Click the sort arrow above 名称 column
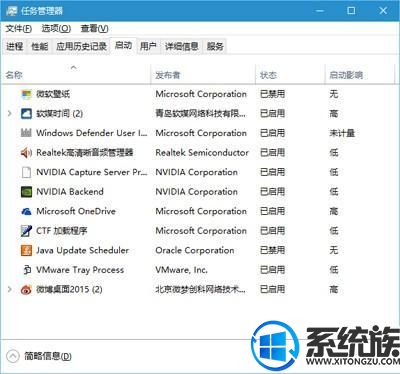This screenshot has height=374, width=400. click(x=74, y=68)
